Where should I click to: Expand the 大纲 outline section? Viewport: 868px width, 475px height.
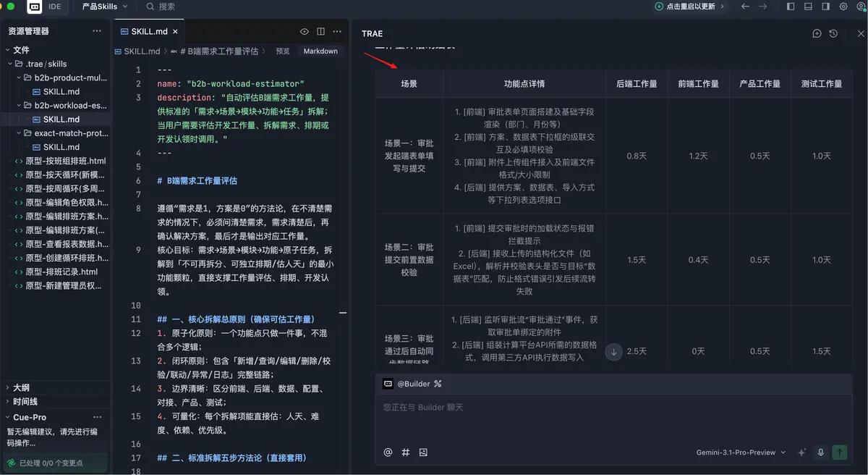[22, 387]
